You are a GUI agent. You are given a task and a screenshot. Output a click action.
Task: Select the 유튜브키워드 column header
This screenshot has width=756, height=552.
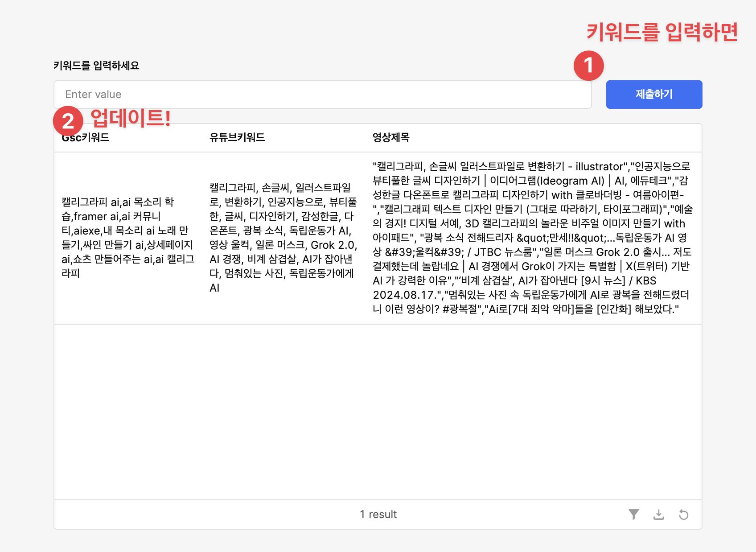click(x=237, y=138)
